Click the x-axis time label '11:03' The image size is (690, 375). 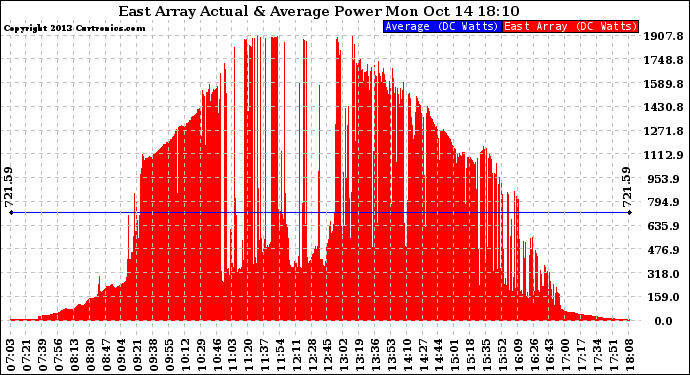(x=233, y=355)
